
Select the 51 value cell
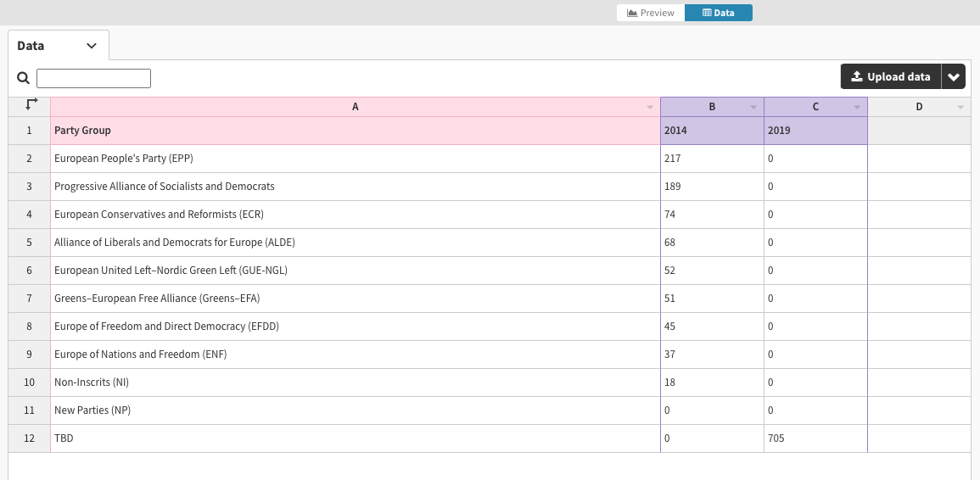pyautogui.click(x=712, y=299)
